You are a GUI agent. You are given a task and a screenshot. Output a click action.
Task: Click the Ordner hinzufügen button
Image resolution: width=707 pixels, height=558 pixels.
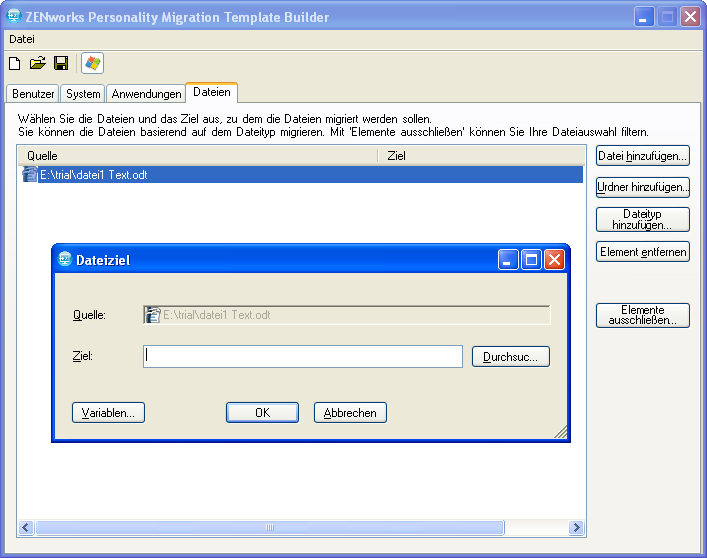point(643,187)
